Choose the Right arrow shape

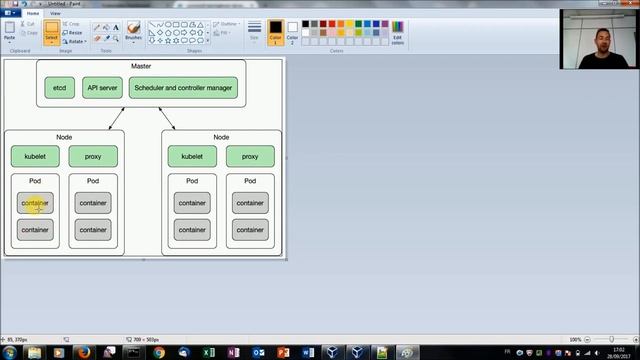coord(184,33)
